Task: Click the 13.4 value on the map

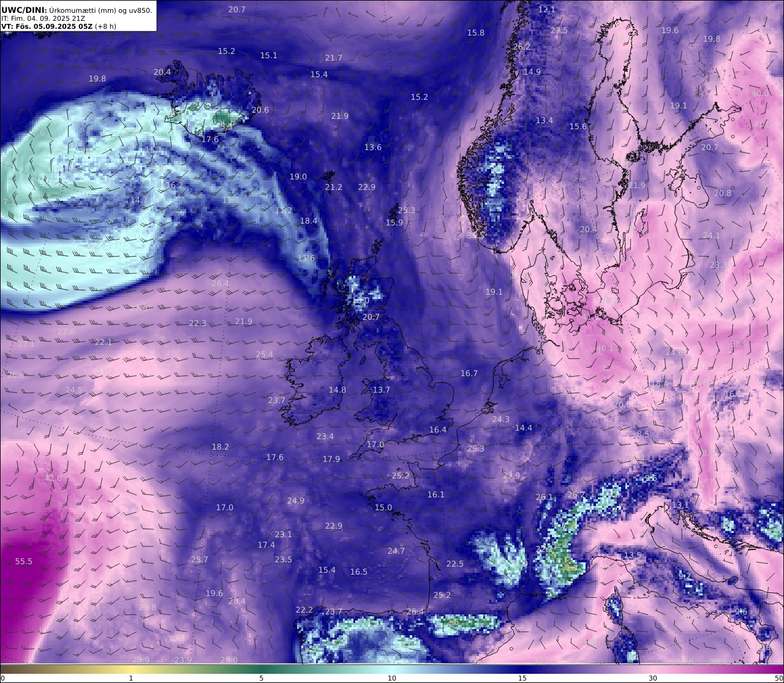Action: click(545, 120)
